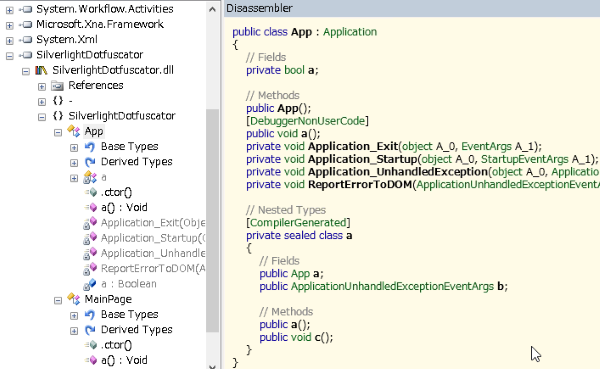Image resolution: width=600 pixels, height=369 pixels.
Task: Click the Application_Exit private method icon
Action: point(90,223)
